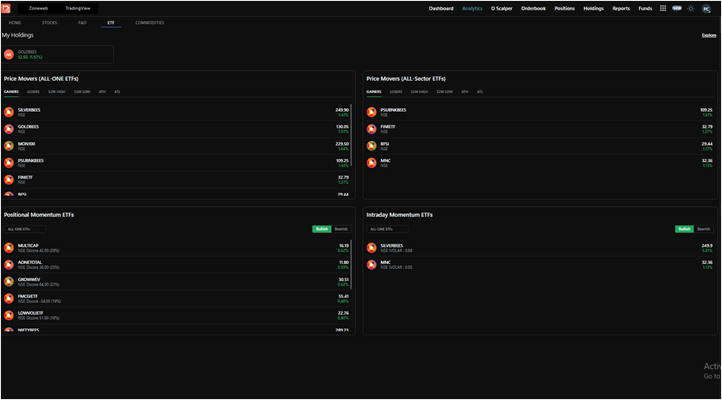Click BFSI icon in ALL-Sector movers

(x=372, y=146)
